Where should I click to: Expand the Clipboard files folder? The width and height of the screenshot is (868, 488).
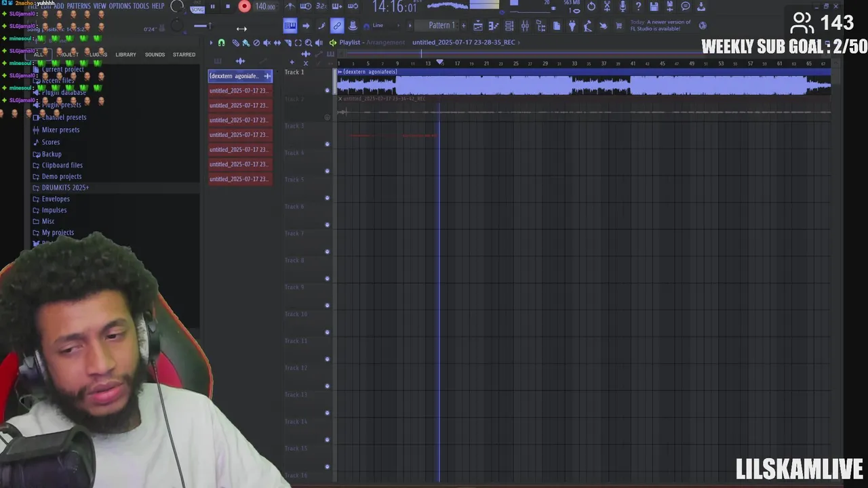62,165
